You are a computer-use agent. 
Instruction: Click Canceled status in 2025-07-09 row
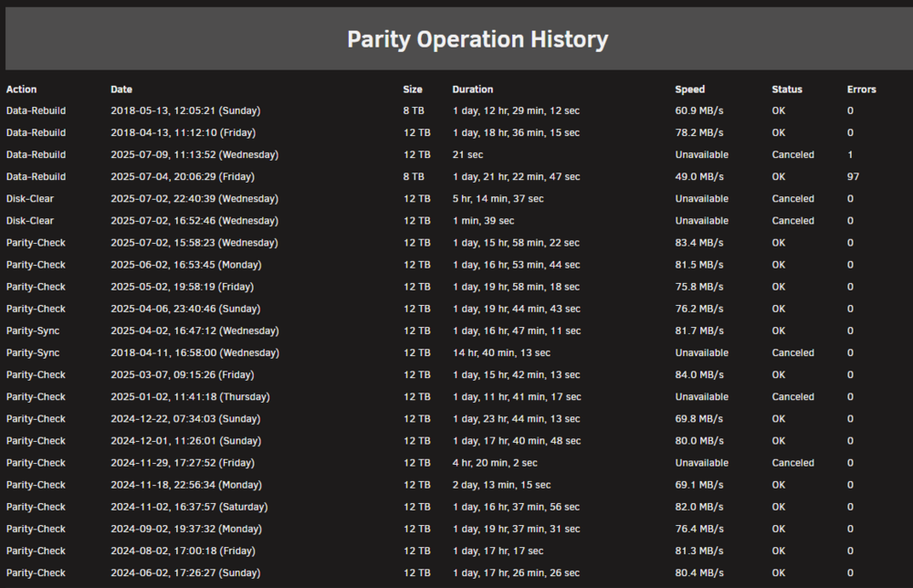(x=793, y=155)
